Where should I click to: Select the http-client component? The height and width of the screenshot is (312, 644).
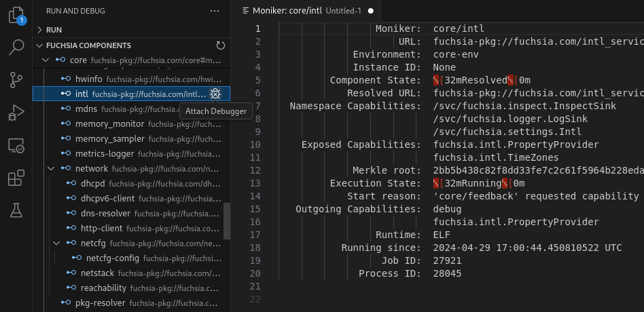coord(131,229)
